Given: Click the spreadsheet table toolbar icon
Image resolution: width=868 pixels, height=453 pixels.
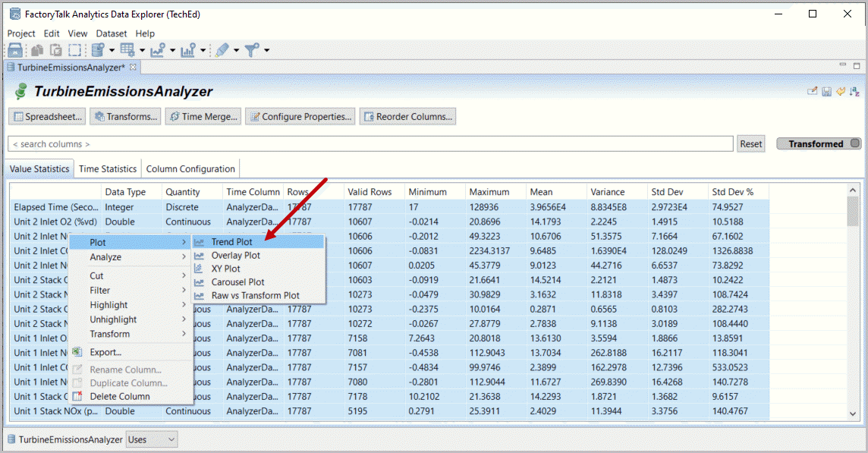Looking at the screenshot, I should click(x=127, y=50).
